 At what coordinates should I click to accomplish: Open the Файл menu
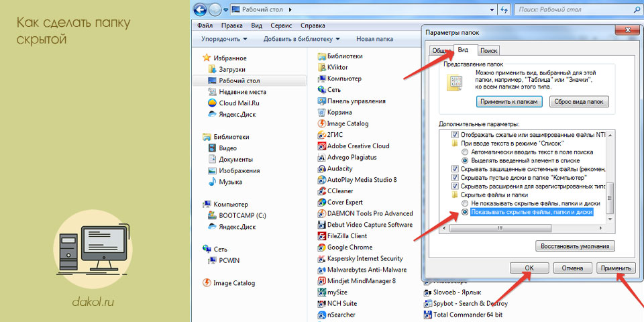[205, 25]
